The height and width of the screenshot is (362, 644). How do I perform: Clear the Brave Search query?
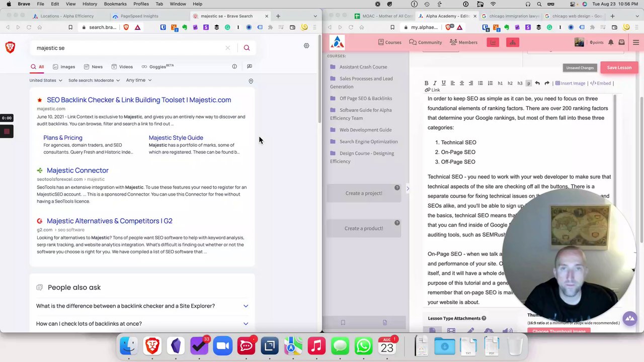227,48
